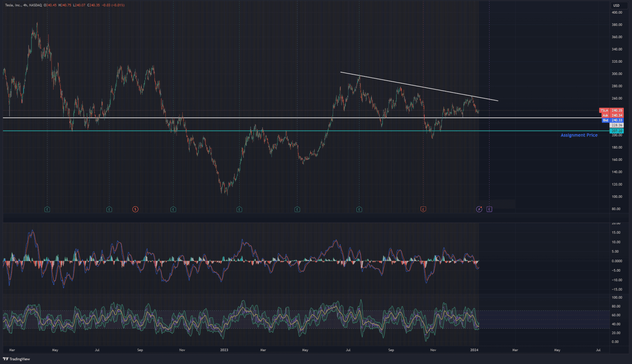Viewport: 632px width, 364px height.
Task: Click the earnings E marker below May 2022
Action: click(47, 209)
